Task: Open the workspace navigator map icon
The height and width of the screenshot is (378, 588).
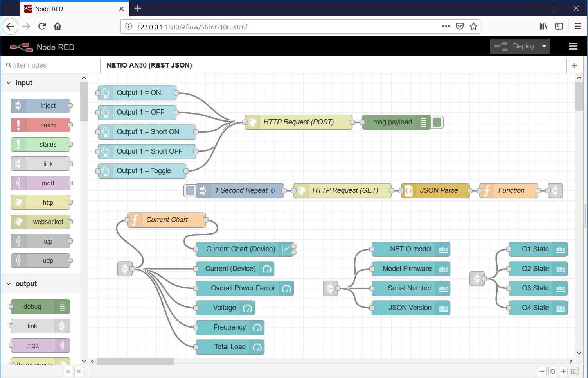Action: click(x=574, y=371)
